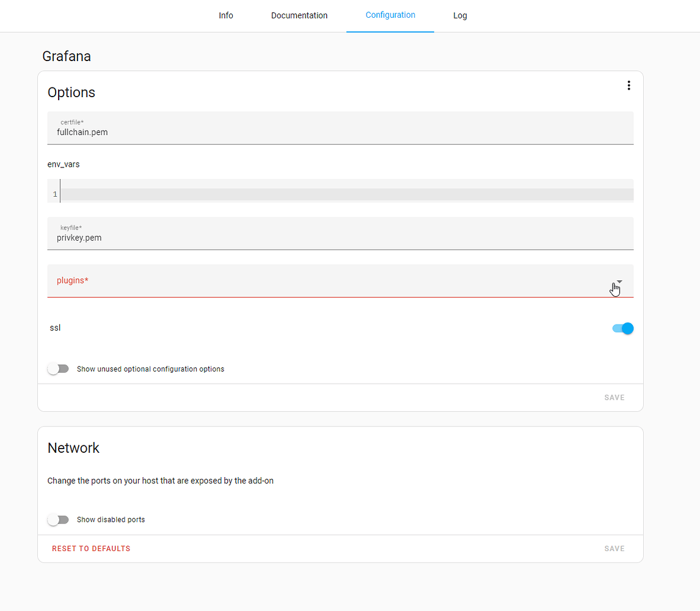Click into the env_vars code editor line 1
This screenshot has width=700, height=611.
346,194
